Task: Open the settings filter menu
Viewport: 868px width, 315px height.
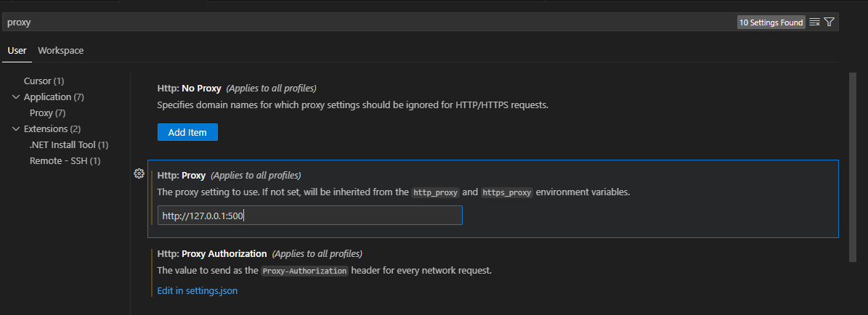Action: pos(829,22)
